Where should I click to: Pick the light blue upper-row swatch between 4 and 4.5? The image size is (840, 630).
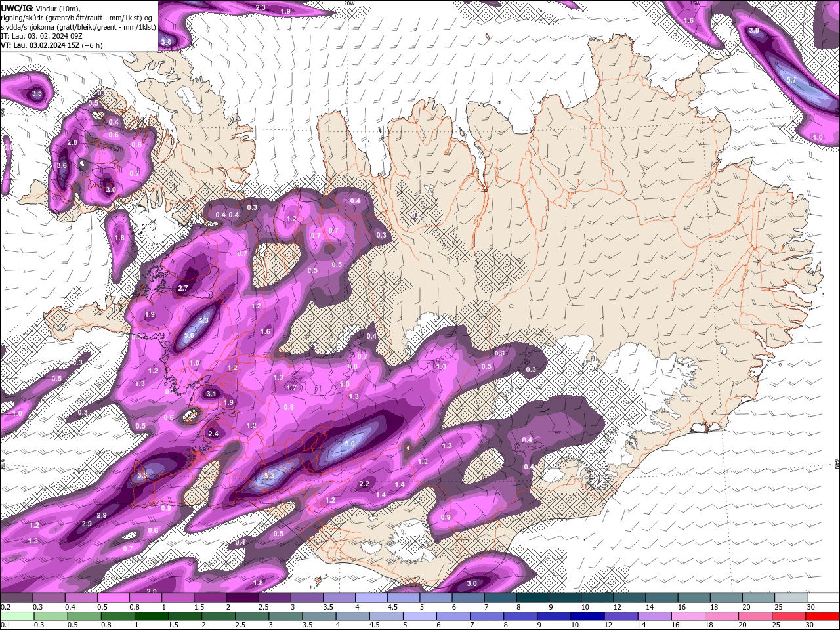pos(371,598)
